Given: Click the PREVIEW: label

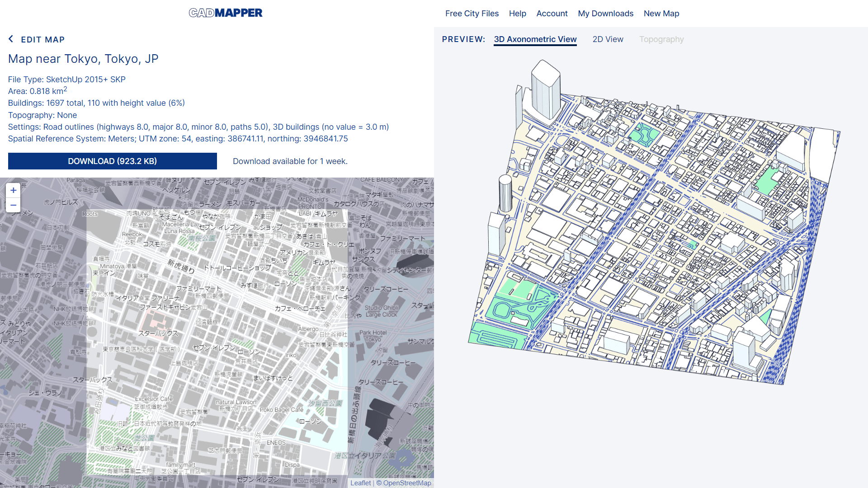Looking at the screenshot, I should [463, 39].
